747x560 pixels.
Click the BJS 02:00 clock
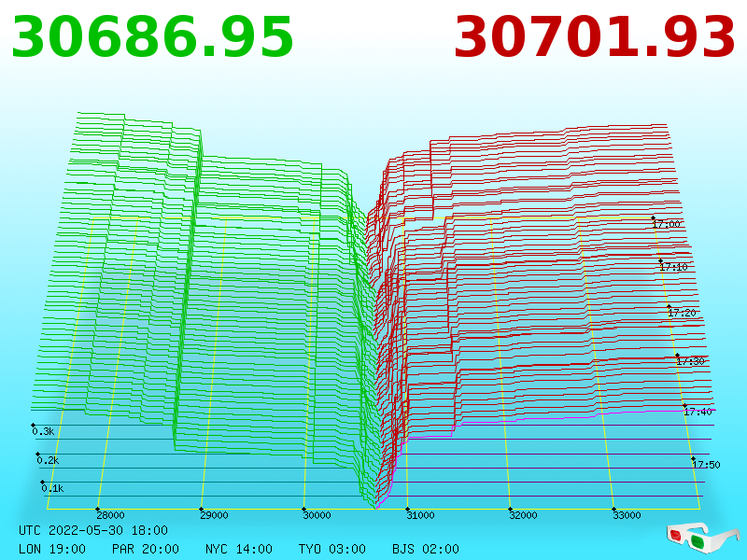tap(426, 549)
